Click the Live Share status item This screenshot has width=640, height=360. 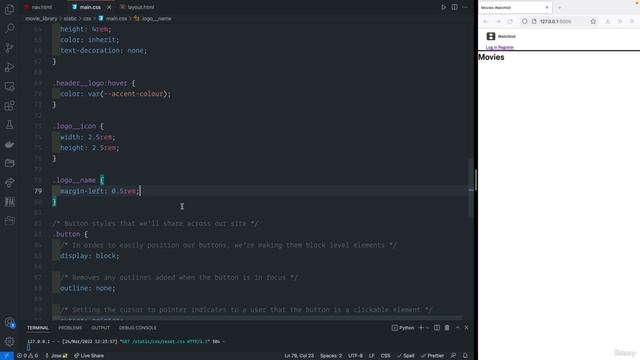pos(89,356)
